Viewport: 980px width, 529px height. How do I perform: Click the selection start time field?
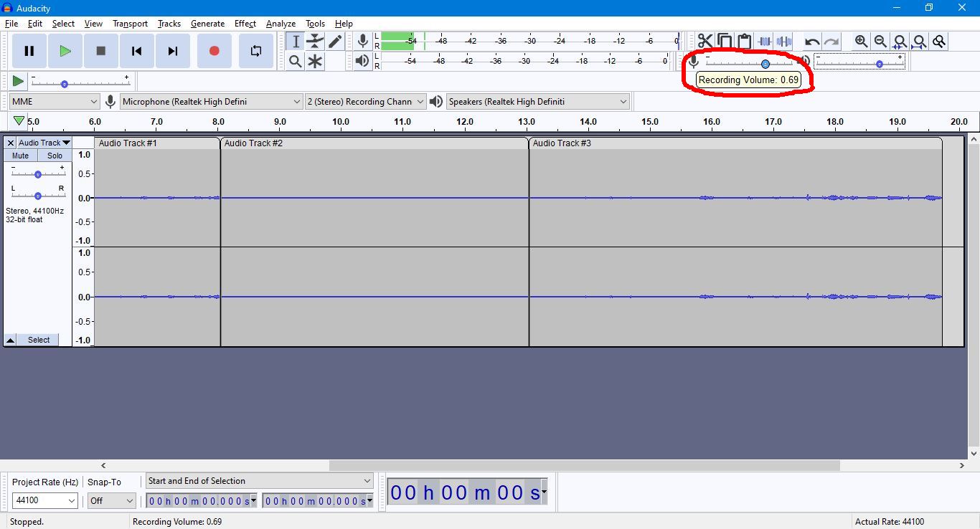pyautogui.click(x=202, y=501)
